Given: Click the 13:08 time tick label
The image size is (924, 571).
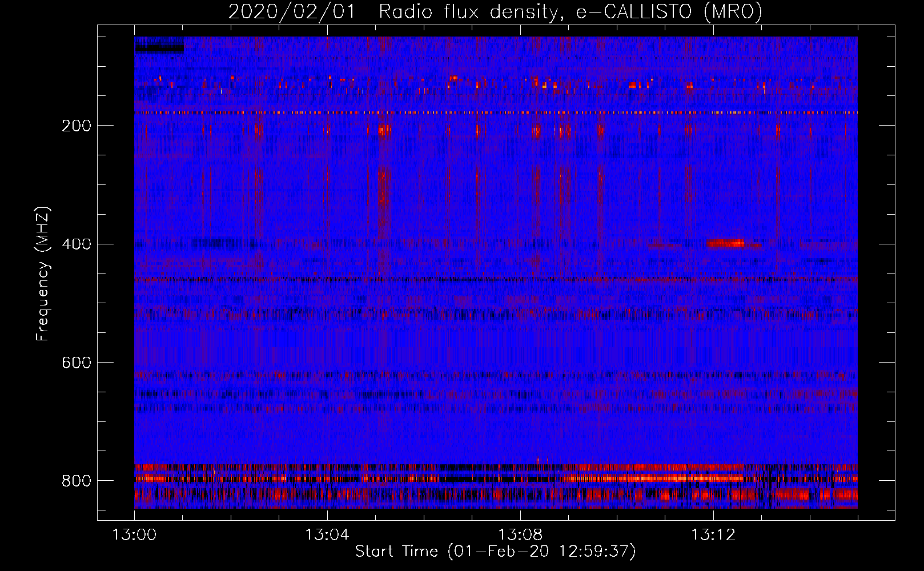Looking at the screenshot, I should [x=520, y=535].
